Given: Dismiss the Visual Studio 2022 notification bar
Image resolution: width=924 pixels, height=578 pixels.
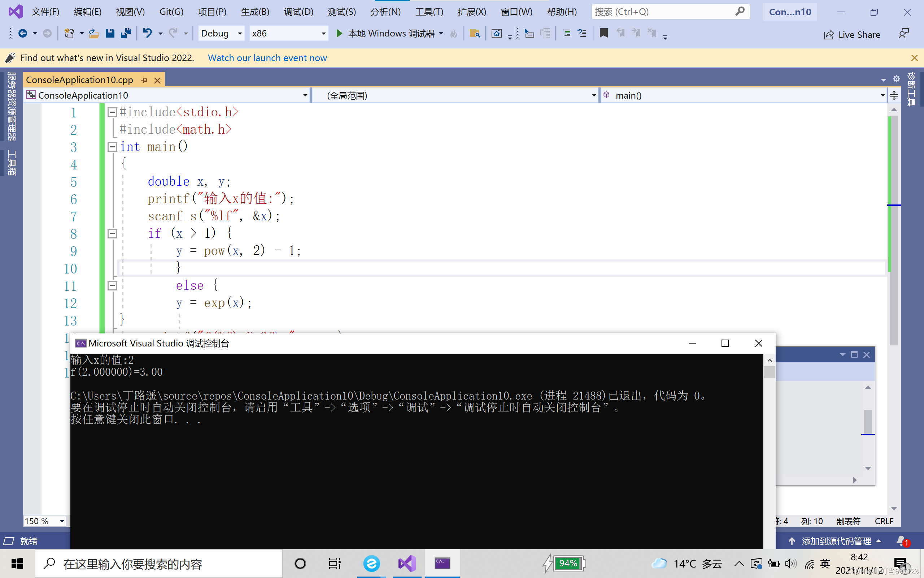Looking at the screenshot, I should point(915,58).
